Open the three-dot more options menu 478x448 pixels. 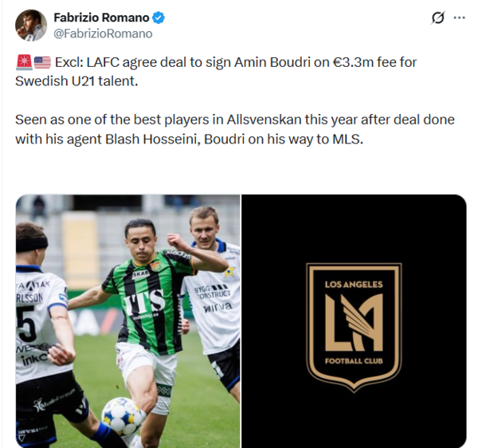tap(460, 18)
